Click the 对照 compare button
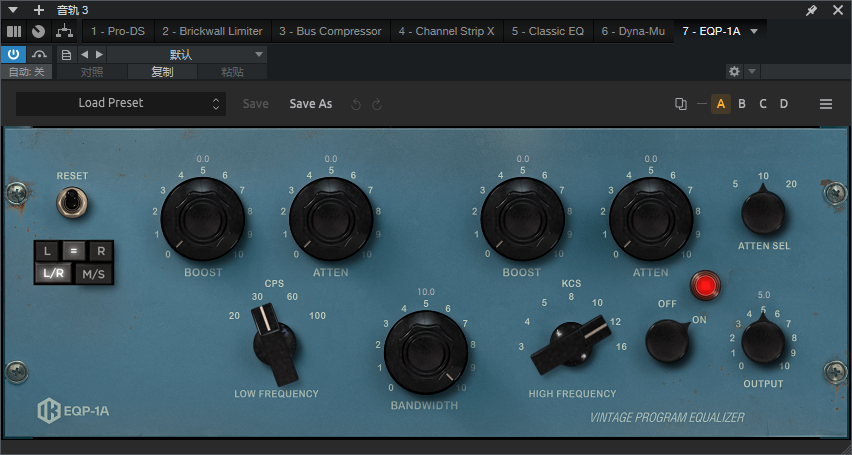852x455 pixels. (92, 72)
